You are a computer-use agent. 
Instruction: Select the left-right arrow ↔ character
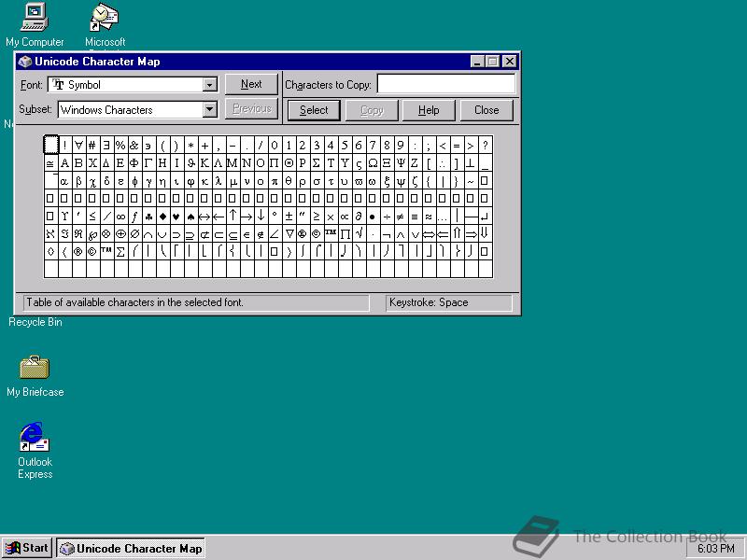[204, 217]
